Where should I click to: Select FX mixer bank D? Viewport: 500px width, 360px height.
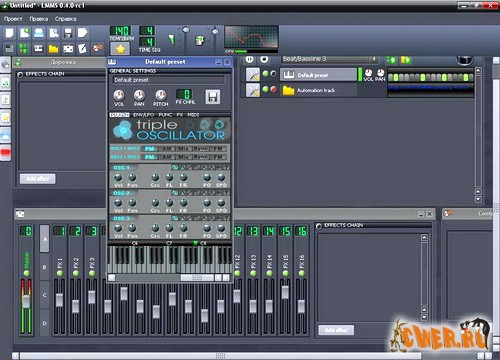pos(44,323)
